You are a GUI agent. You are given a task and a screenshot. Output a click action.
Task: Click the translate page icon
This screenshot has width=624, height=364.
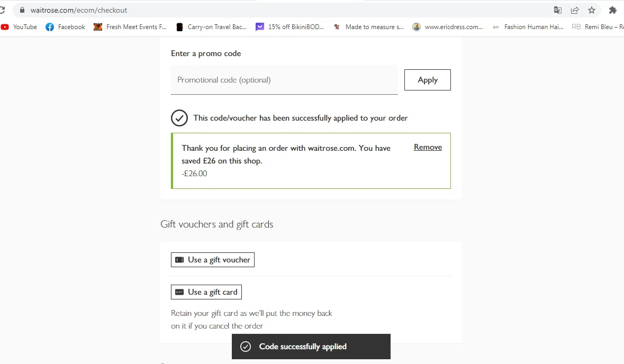click(558, 10)
